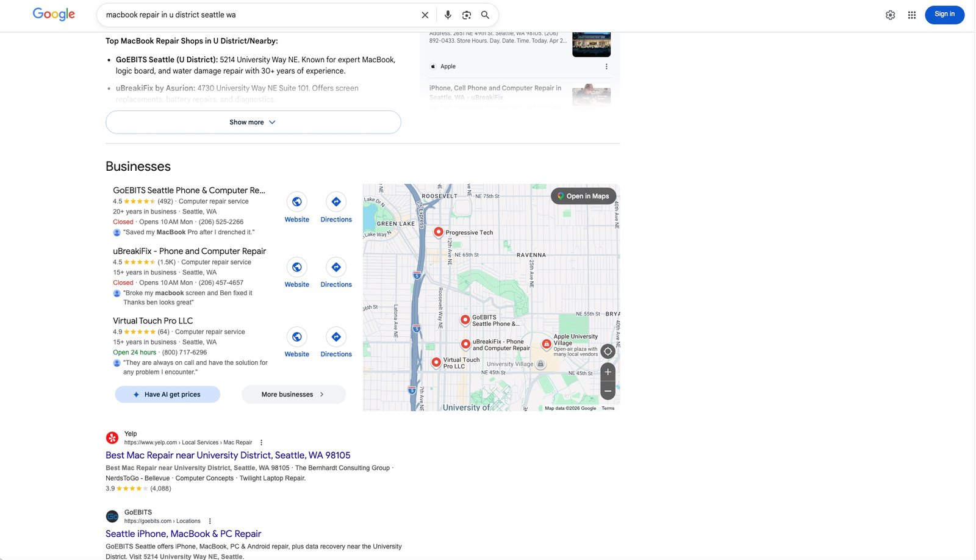Screen dimensions: 976x560
Task: Click the Sign in button
Action: [944, 14]
